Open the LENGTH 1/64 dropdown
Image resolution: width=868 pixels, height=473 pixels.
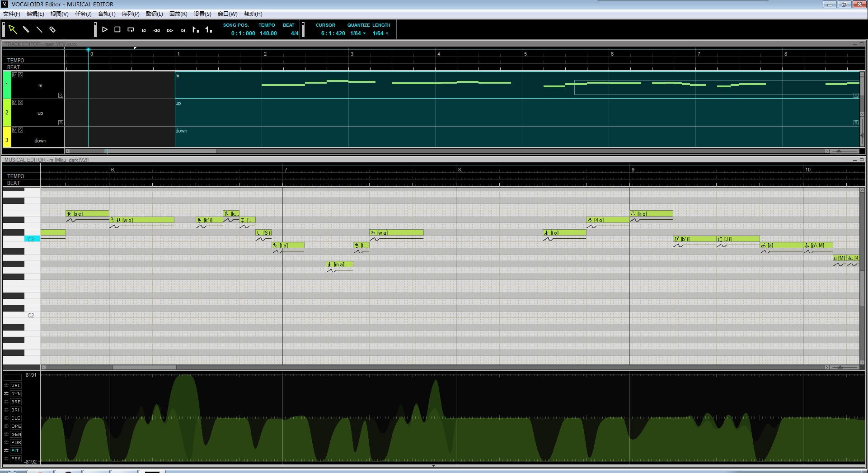point(380,33)
